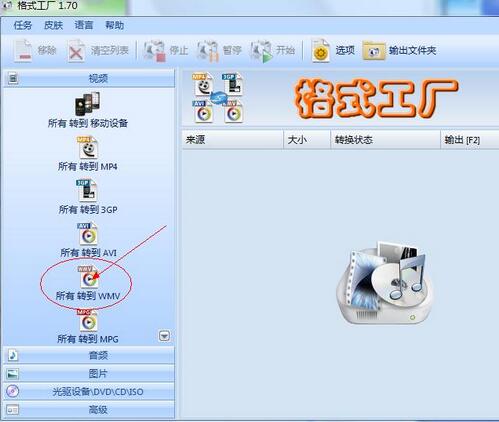Click the 选项 toolbar label
The height and width of the screenshot is (422, 499).
(345, 51)
